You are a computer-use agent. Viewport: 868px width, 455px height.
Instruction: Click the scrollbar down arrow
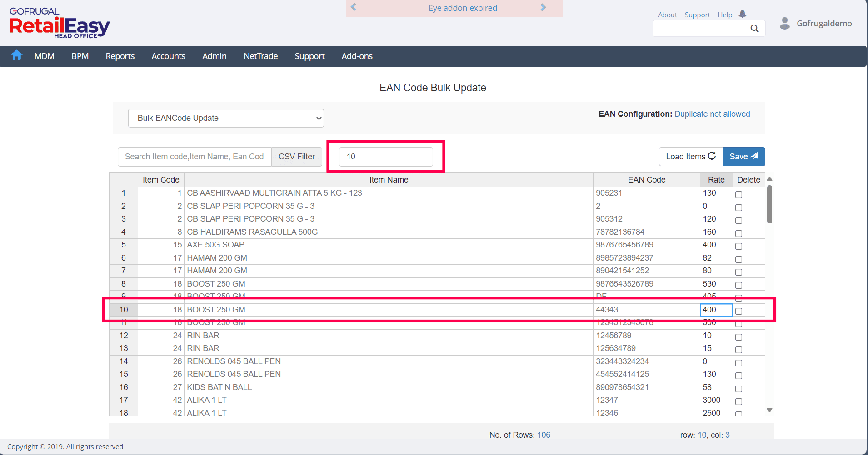click(769, 410)
